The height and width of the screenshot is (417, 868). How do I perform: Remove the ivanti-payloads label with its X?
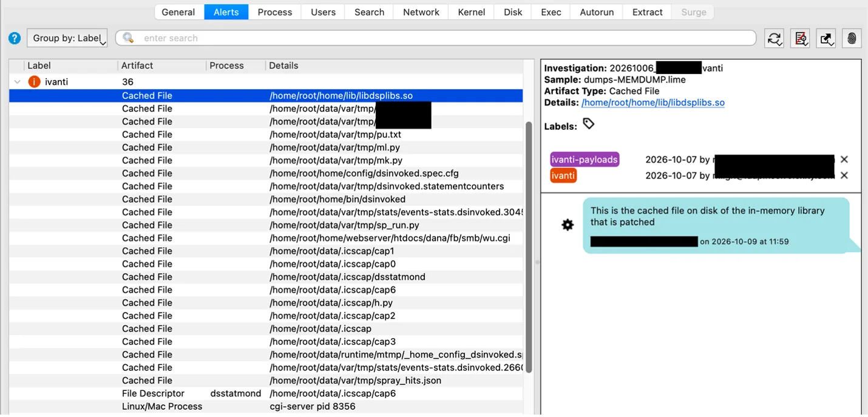[844, 160]
